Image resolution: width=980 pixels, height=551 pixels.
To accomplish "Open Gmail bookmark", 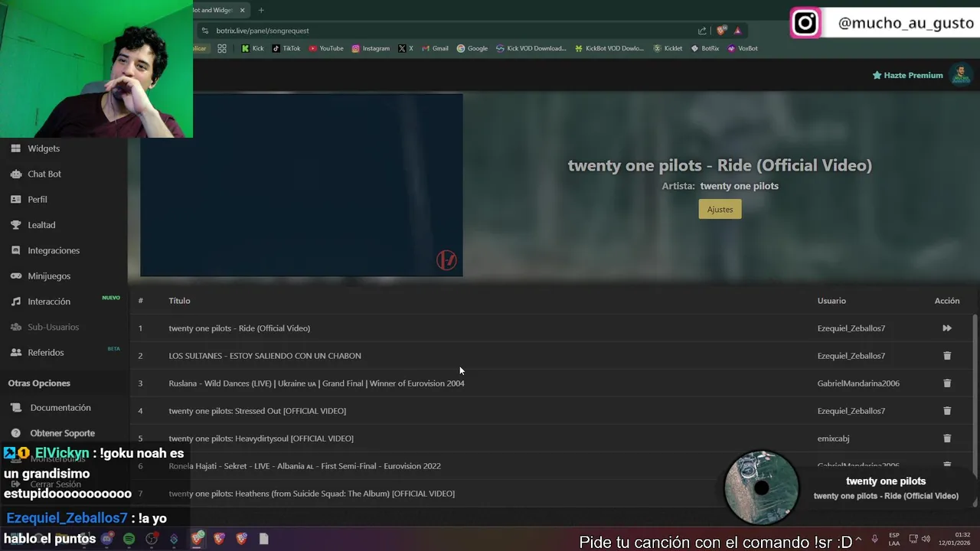I will click(435, 48).
